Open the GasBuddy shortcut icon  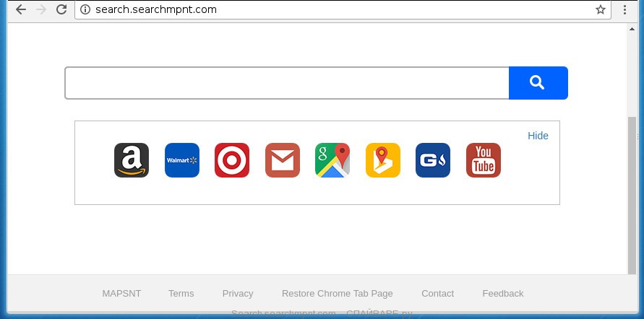tap(433, 160)
